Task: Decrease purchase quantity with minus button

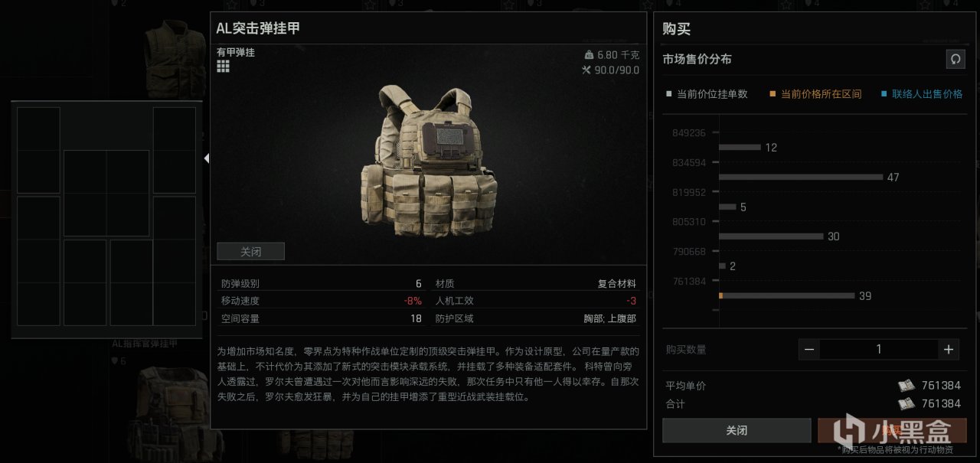Action: (x=809, y=349)
